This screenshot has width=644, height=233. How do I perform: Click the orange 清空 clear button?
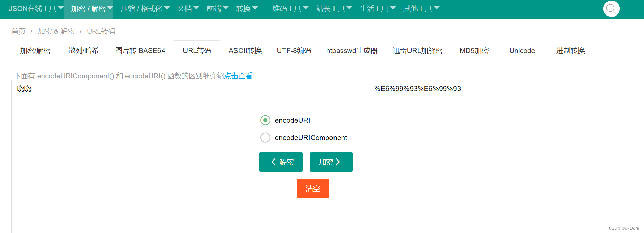(x=313, y=188)
